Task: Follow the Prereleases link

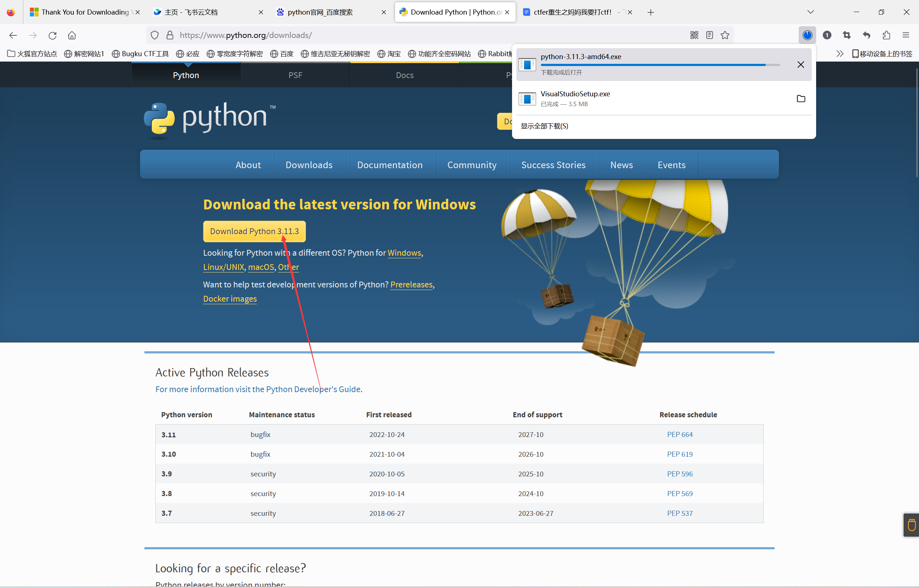Action: 411,285
